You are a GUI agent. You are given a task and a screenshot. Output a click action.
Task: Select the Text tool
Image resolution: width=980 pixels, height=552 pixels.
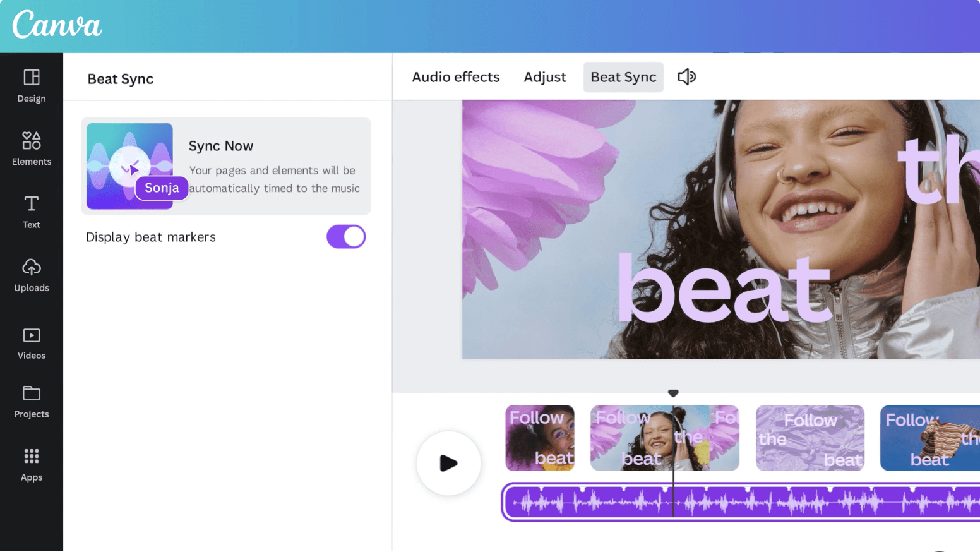(x=32, y=212)
